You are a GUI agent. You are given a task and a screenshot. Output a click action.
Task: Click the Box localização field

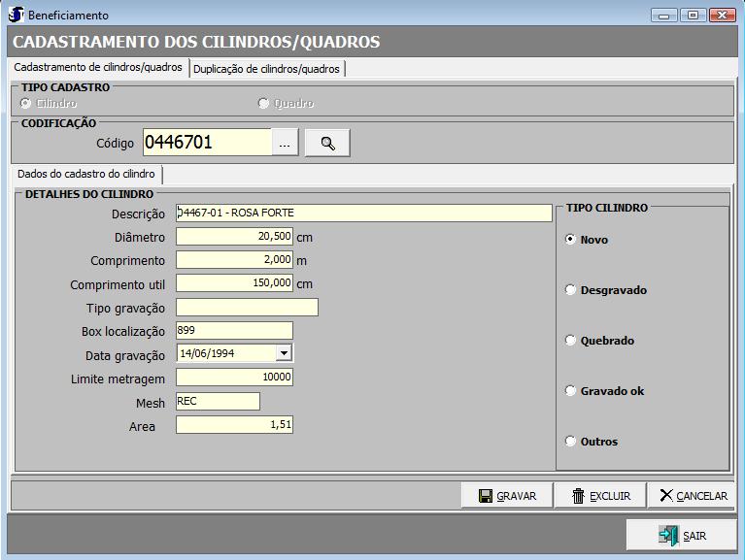click(234, 330)
